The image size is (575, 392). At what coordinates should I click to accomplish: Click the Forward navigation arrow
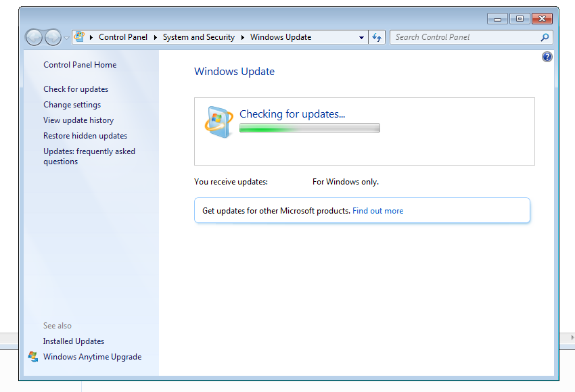[x=52, y=37]
